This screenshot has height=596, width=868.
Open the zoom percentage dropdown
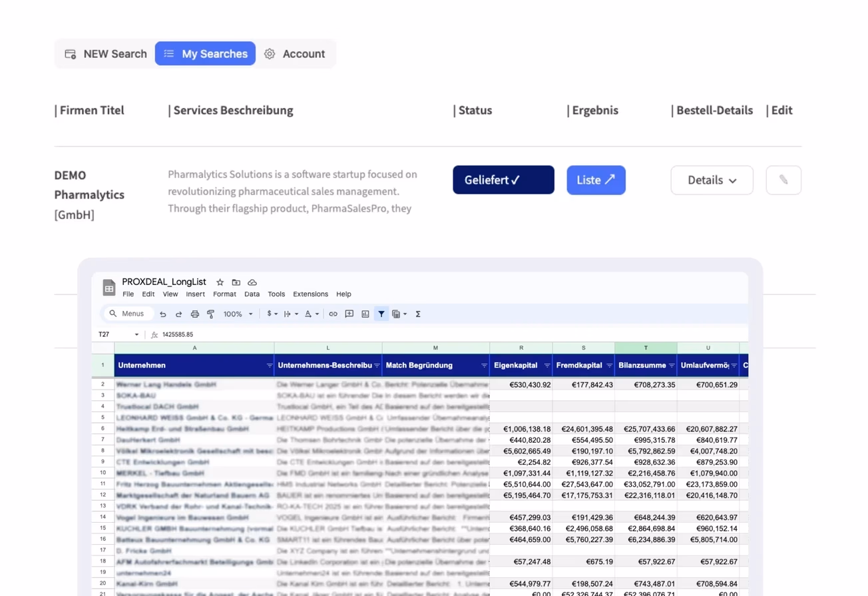[238, 314]
